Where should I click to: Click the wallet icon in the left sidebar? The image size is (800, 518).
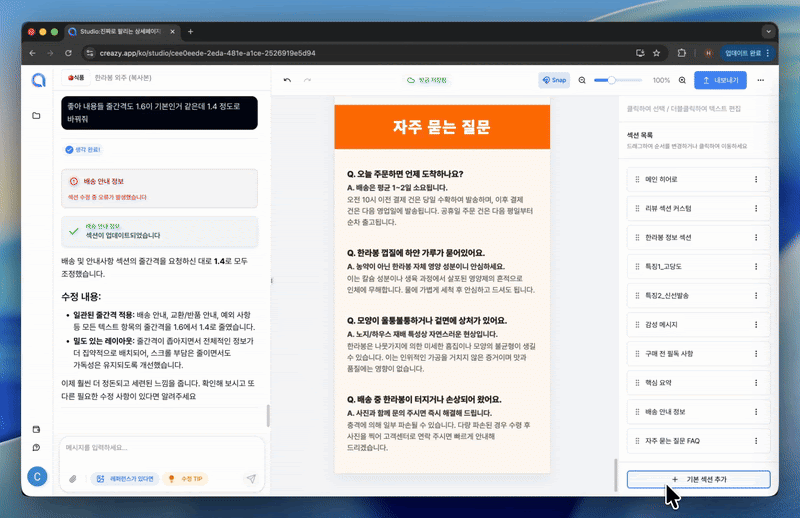click(x=37, y=429)
